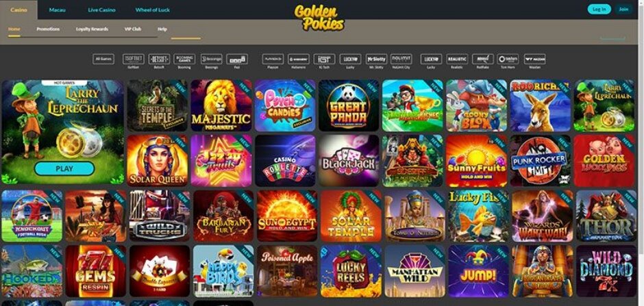
Task: Filter games by Betsoft provider icon
Action: [159, 59]
